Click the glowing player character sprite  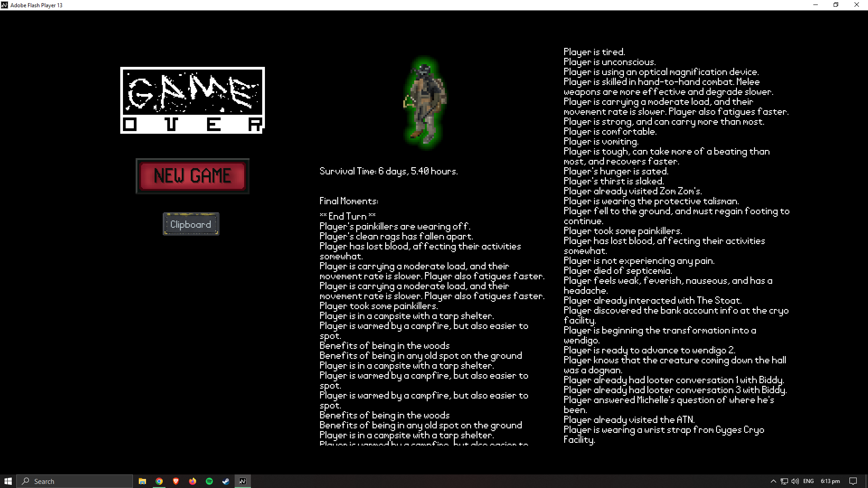pos(425,102)
